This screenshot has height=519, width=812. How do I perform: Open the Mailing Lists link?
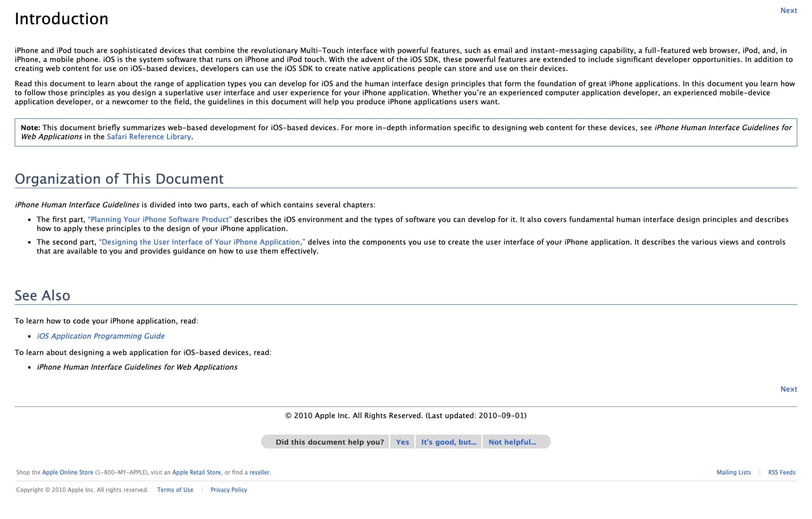pos(734,473)
